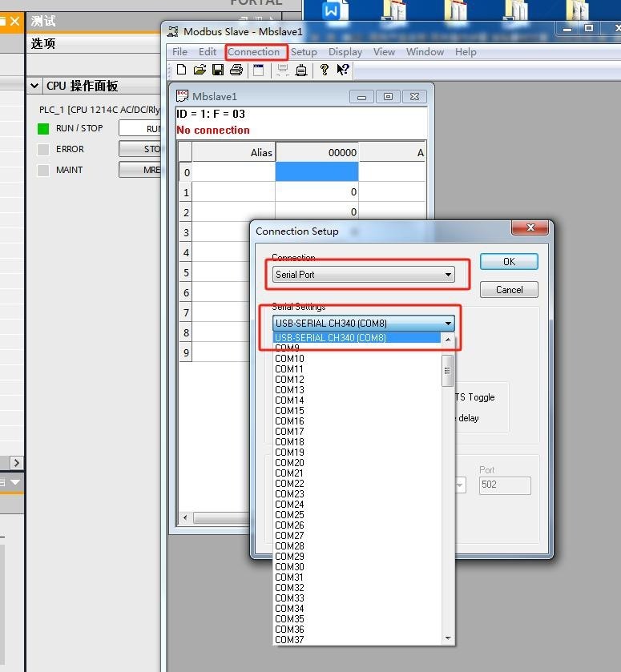Choose COM36 from the port list
621x672 pixels.
[x=357, y=629]
